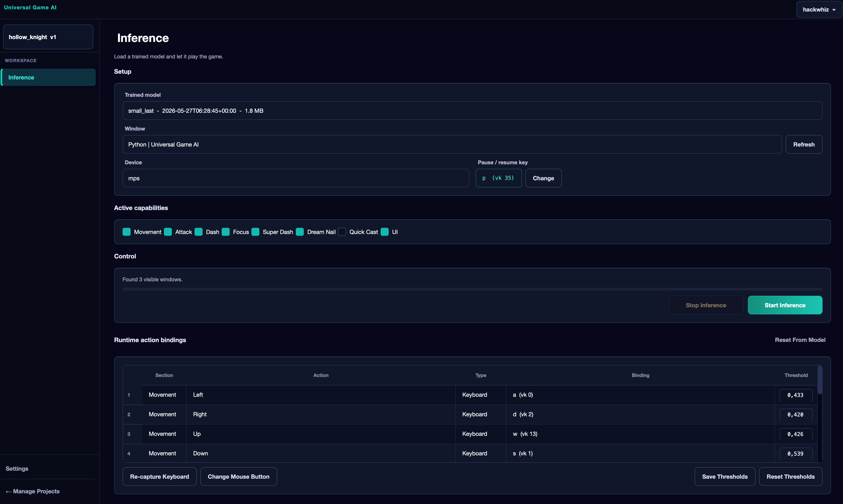Disable the Dash capability checkbox
This screenshot has width=843, height=504.
(x=199, y=232)
